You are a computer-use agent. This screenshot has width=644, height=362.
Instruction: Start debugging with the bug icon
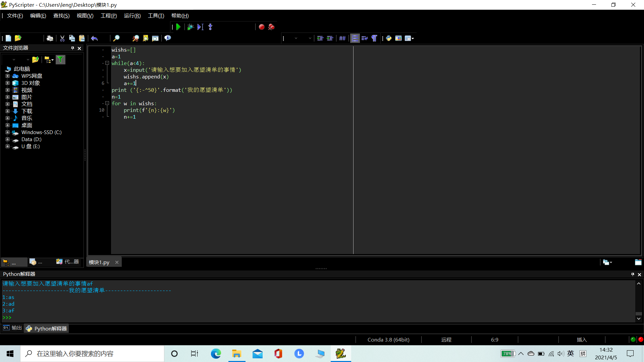[x=190, y=27]
